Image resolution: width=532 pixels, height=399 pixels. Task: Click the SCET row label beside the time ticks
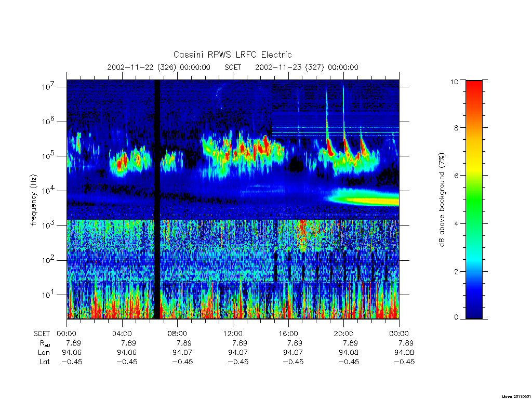tap(42, 334)
